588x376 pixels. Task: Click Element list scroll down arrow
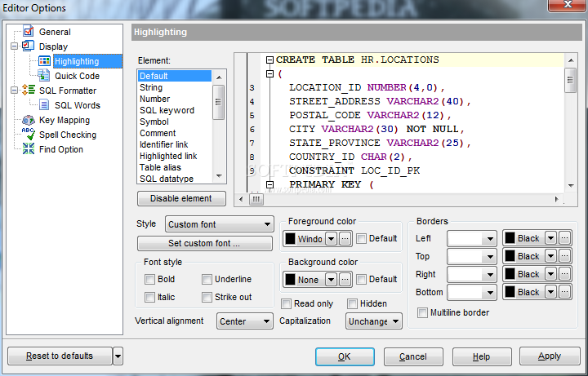pyautogui.click(x=219, y=175)
